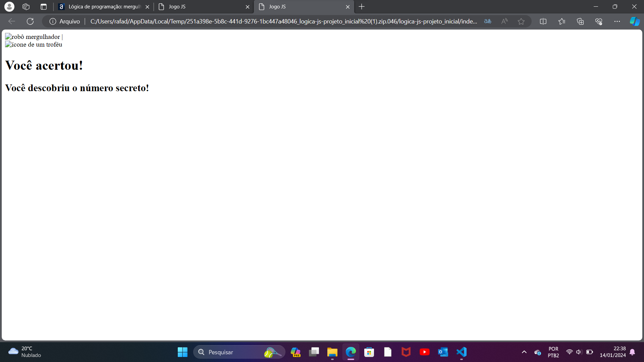
Task: Open Microsoft Store from taskbar
Action: tap(369, 352)
